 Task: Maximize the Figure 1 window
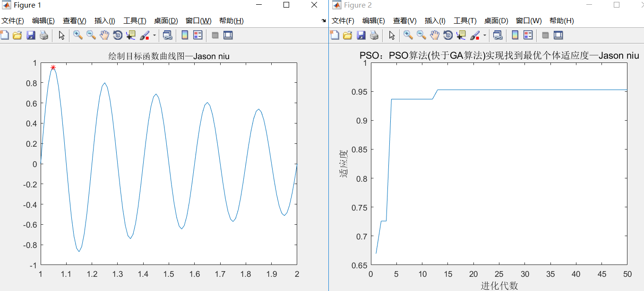coord(286,5)
